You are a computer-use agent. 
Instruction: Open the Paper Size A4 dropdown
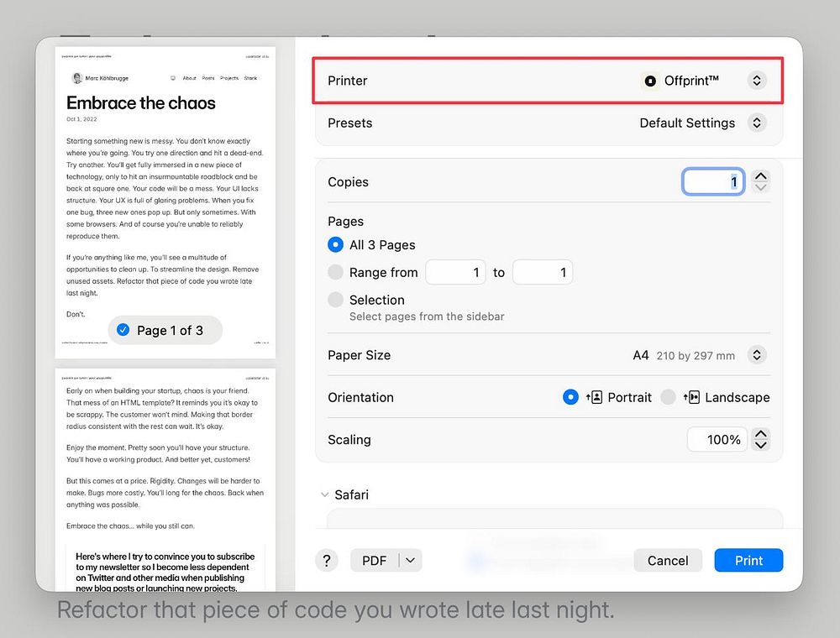point(757,355)
